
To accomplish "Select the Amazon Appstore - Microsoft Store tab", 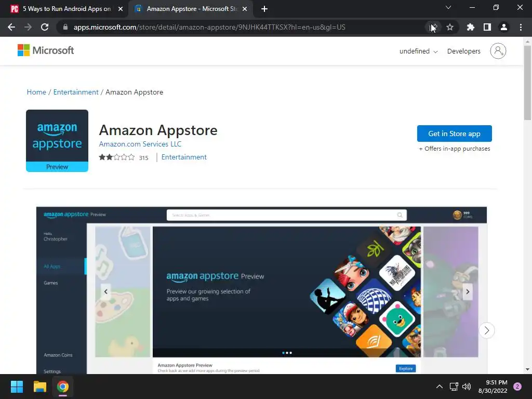I will click(190, 9).
